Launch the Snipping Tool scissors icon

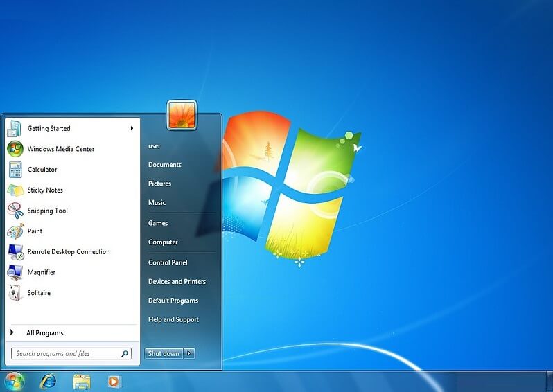click(x=15, y=211)
